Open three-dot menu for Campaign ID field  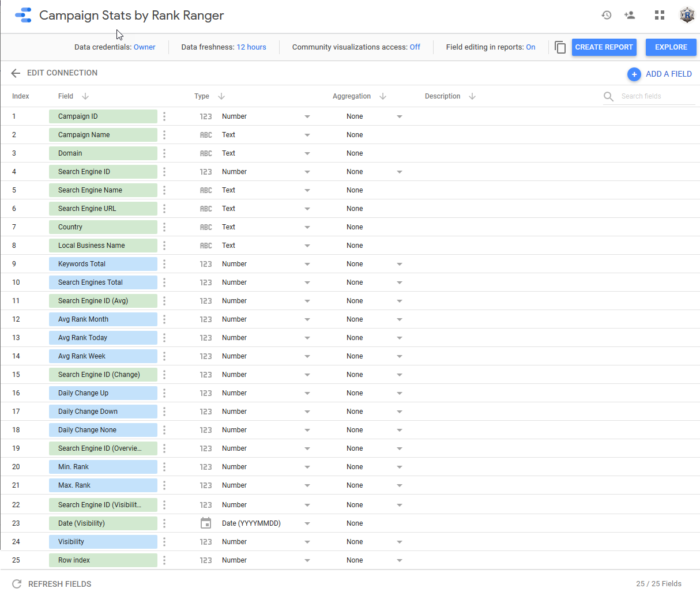click(164, 116)
